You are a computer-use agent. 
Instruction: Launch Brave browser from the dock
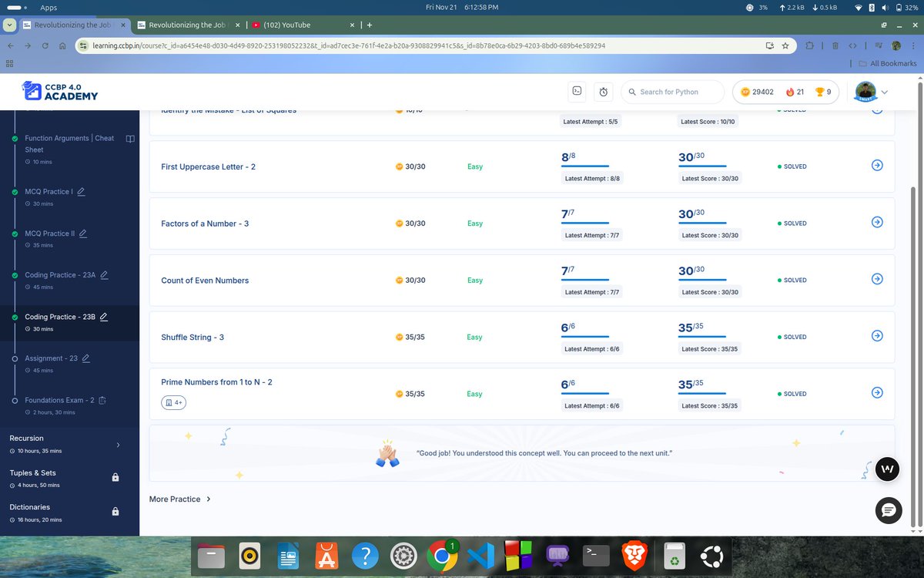pyautogui.click(x=634, y=556)
